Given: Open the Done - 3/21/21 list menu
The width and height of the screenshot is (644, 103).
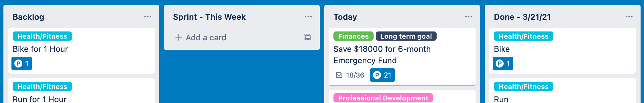Looking at the screenshot, I should click(x=629, y=17).
